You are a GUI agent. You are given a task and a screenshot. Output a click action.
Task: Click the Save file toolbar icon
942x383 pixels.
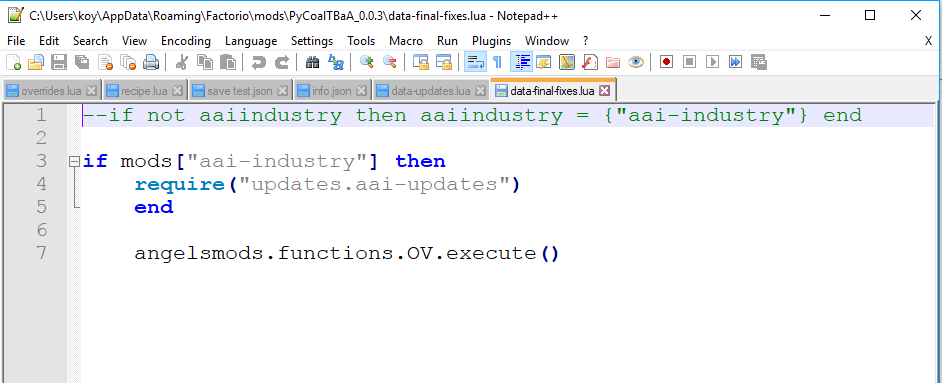click(x=59, y=62)
